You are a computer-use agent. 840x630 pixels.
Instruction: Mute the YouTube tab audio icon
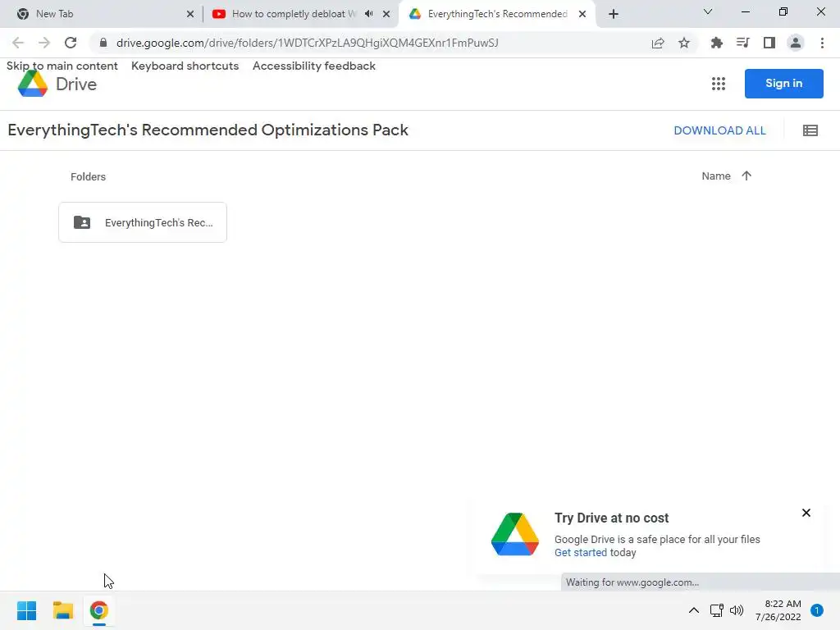(368, 14)
